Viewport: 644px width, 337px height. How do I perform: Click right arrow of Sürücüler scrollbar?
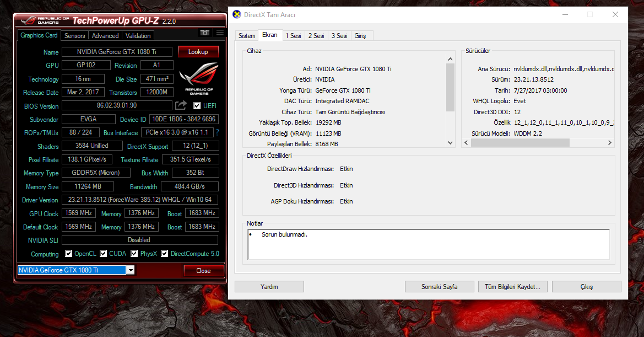tap(610, 143)
